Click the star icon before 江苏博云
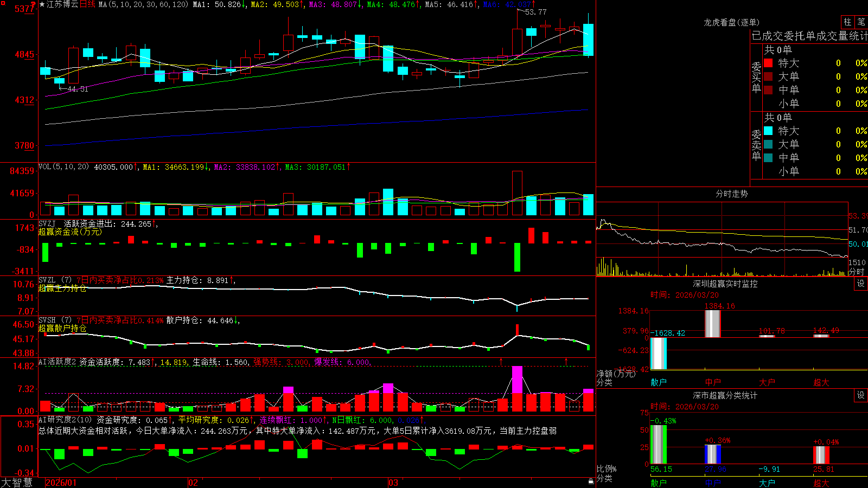Image resolution: width=868 pixels, height=488 pixels. pyautogui.click(x=42, y=4)
